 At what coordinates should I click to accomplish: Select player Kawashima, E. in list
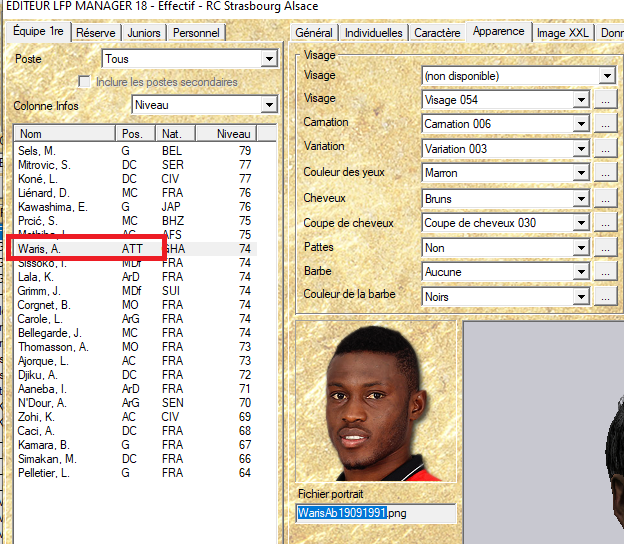[x=135, y=207]
